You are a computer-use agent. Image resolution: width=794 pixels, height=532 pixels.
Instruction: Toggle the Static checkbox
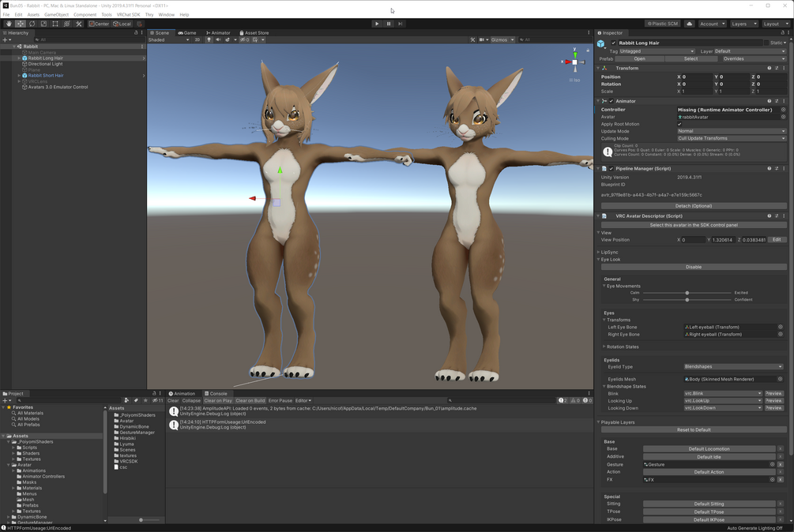pos(766,43)
